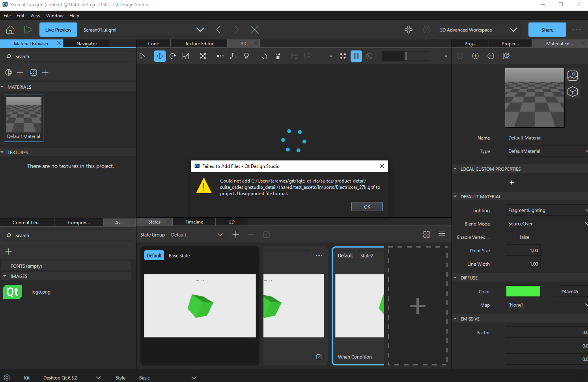
Task: Collapse the LOCAL CUSTOM PROPERTIES section
Action: click(455, 169)
